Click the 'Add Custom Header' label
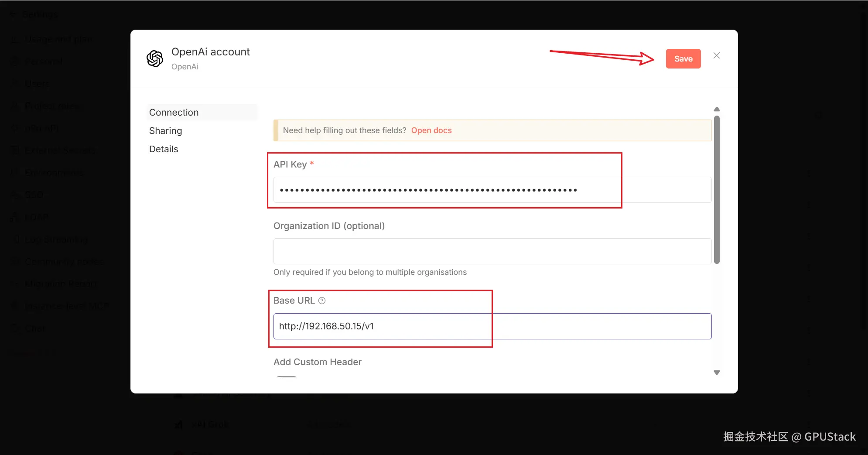This screenshot has width=868, height=455. tap(318, 362)
